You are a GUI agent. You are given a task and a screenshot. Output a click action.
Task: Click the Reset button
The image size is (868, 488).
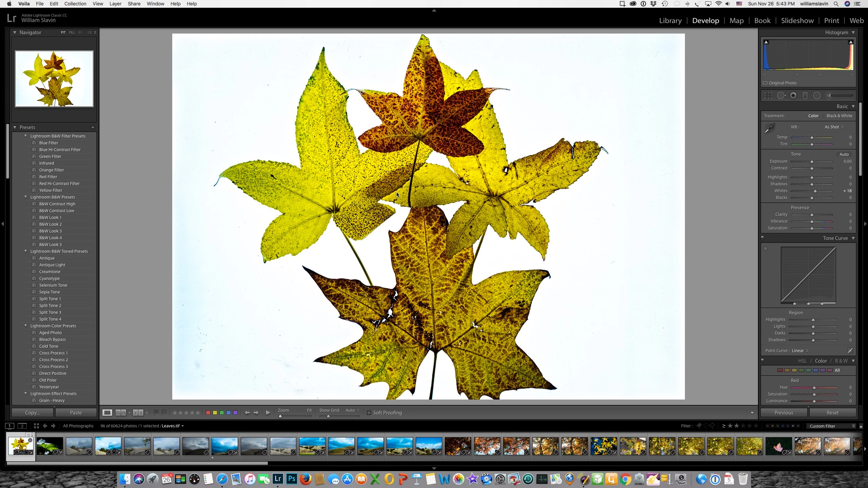tap(832, 413)
